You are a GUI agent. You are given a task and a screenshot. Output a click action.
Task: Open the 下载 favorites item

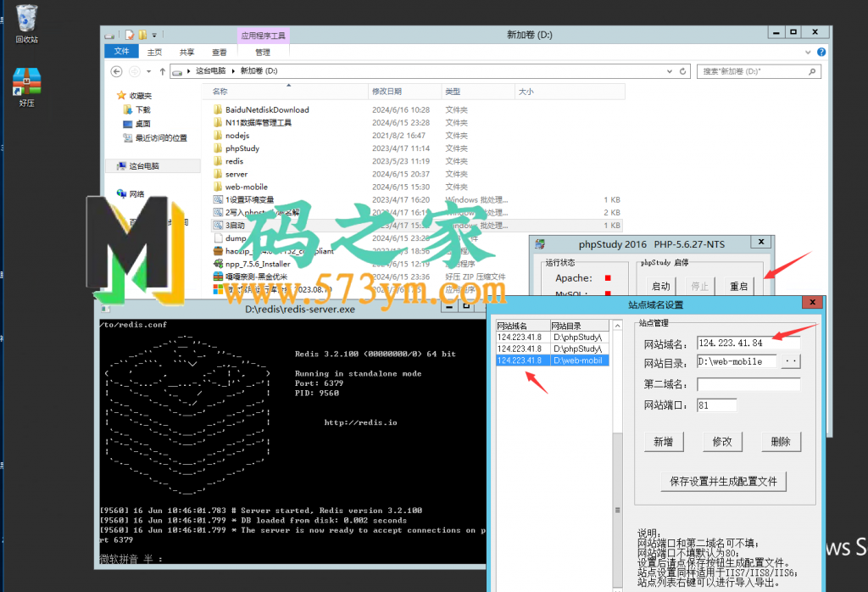[x=137, y=109]
